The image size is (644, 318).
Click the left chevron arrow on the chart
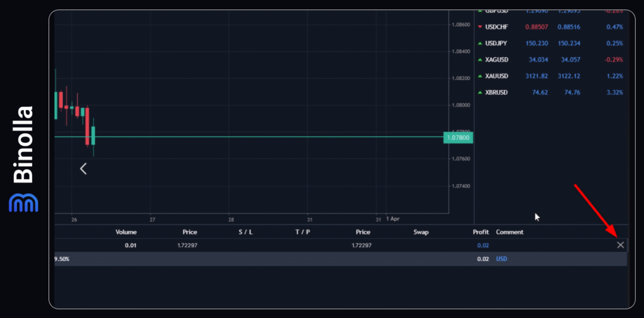click(x=83, y=168)
